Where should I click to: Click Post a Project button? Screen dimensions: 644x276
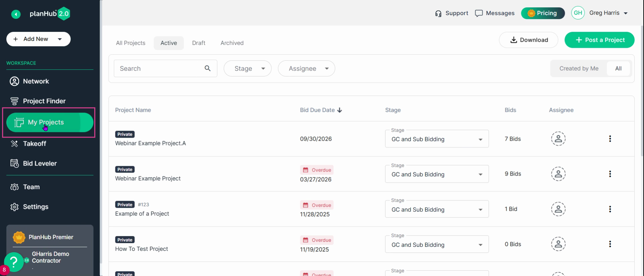point(599,40)
